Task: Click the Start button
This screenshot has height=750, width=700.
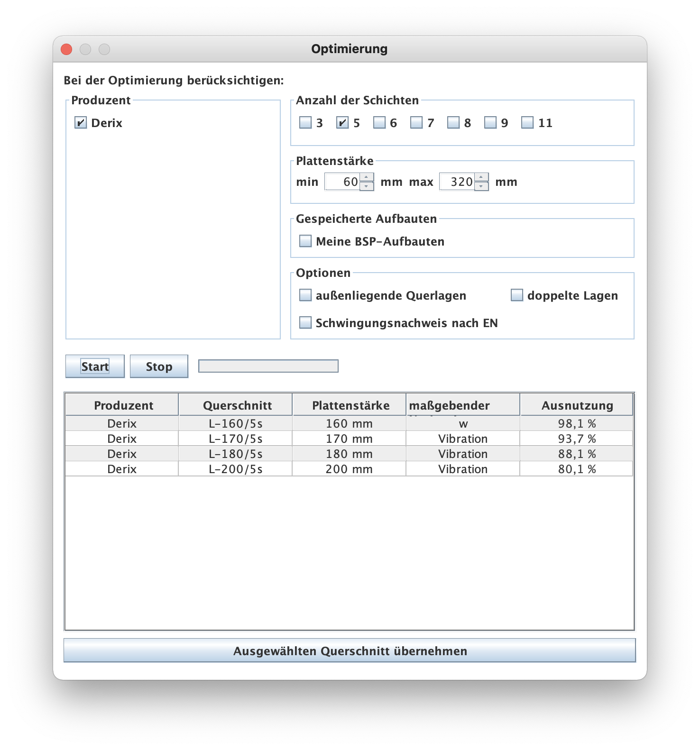Action: [95, 366]
